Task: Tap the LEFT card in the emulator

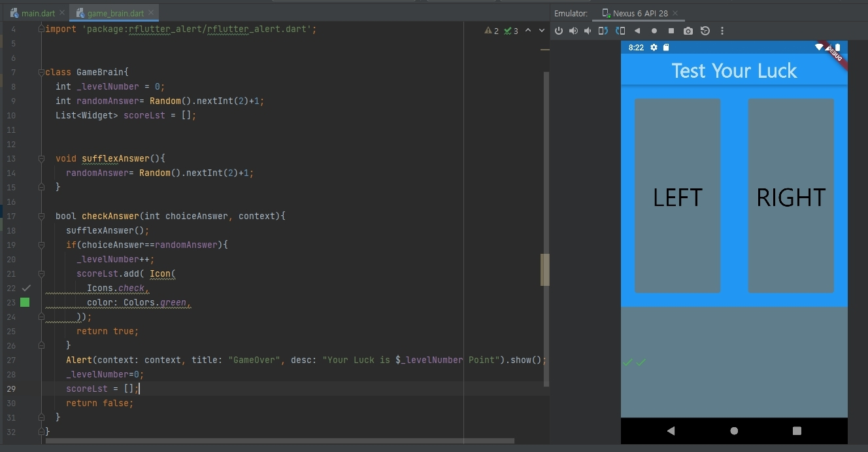Action: tap(677, 196)
